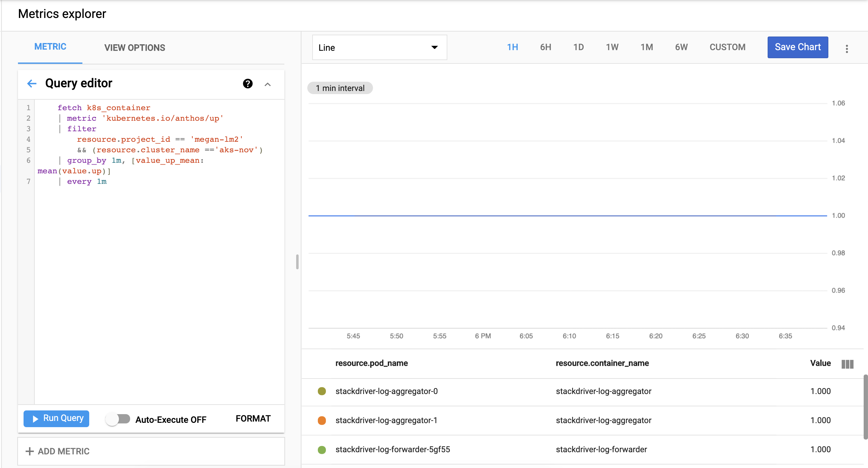This screenshot has height=468, width=868.
Task: Expand the ADD METRIC section
Action: (x=57, y=451)
